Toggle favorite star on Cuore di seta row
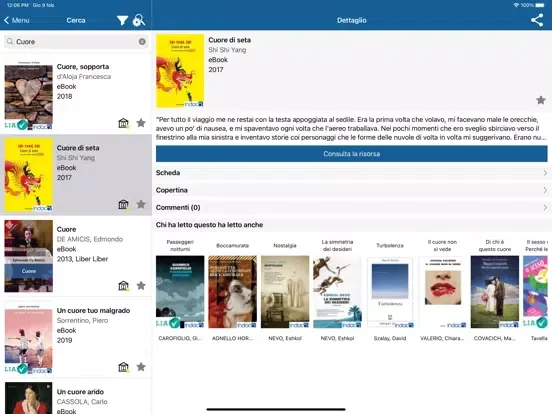 pyautogui.click(x=141, y=204)
